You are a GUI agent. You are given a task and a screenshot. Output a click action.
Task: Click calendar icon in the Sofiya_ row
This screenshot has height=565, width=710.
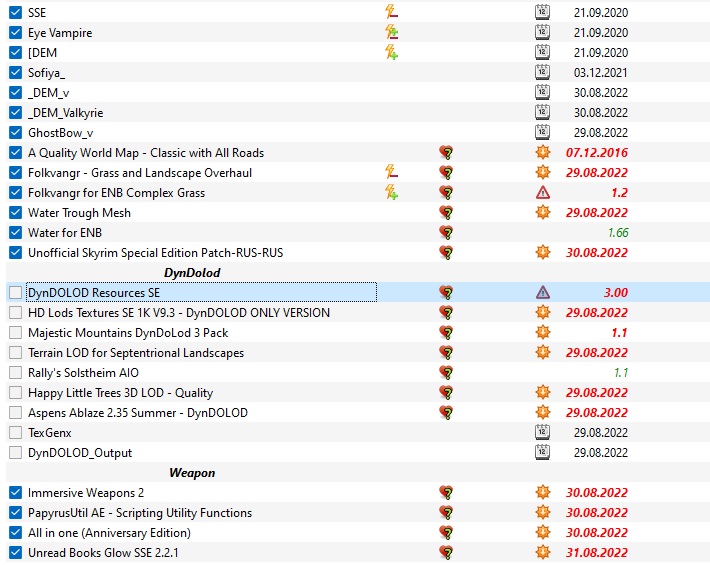click(542, 72)
